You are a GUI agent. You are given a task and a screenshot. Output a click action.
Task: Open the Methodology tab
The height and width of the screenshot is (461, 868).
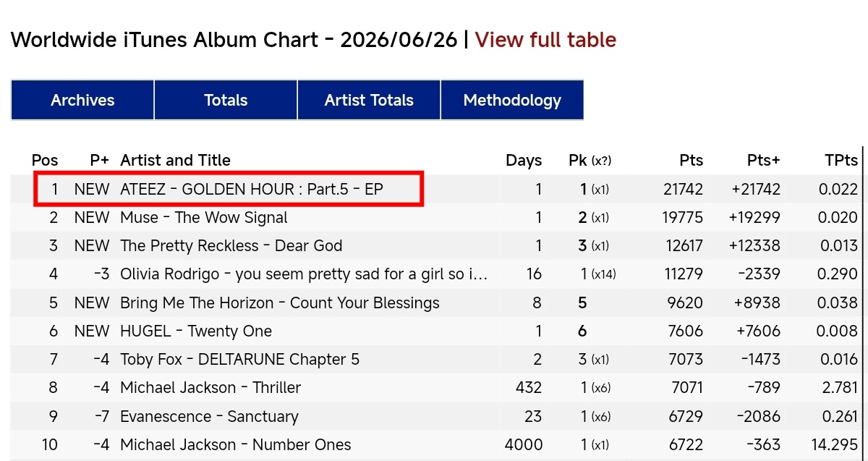pyautogui.click(x=512, y=101)
